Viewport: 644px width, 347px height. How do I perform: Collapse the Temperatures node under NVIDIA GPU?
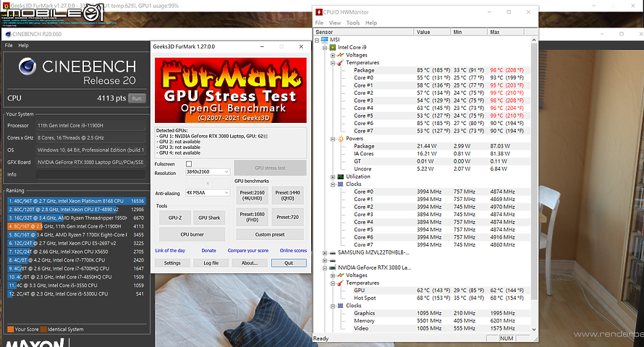pos(333,283)
